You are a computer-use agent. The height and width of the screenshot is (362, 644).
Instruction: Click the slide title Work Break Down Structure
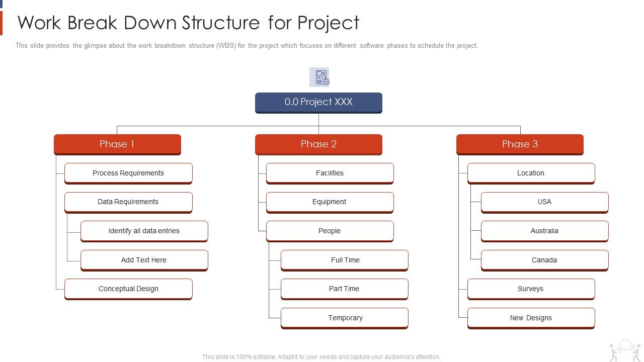(188, 23)
